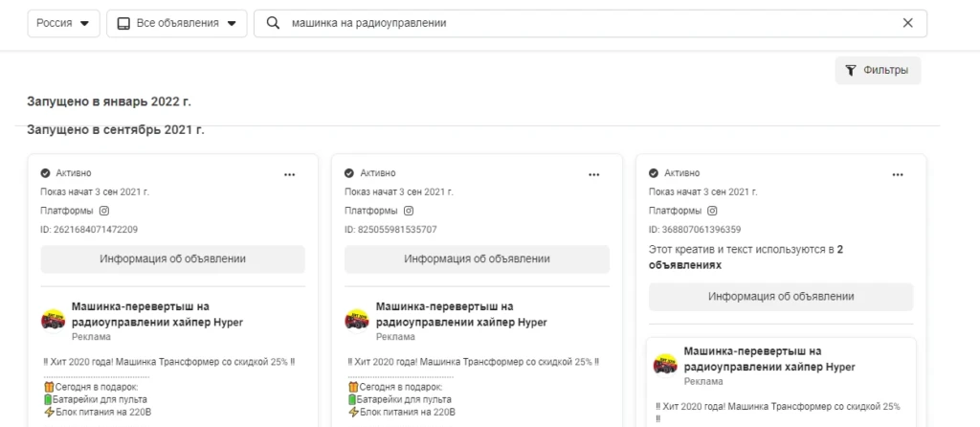Click active status checkmark in ad 368807061396359 card
This screenshot has height=427, width=980.
click(x=654, y=173)
